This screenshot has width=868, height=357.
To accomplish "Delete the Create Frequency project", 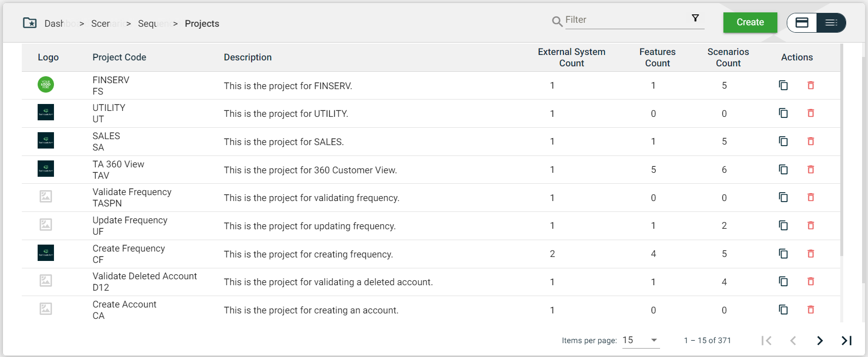I will [811, 254].
